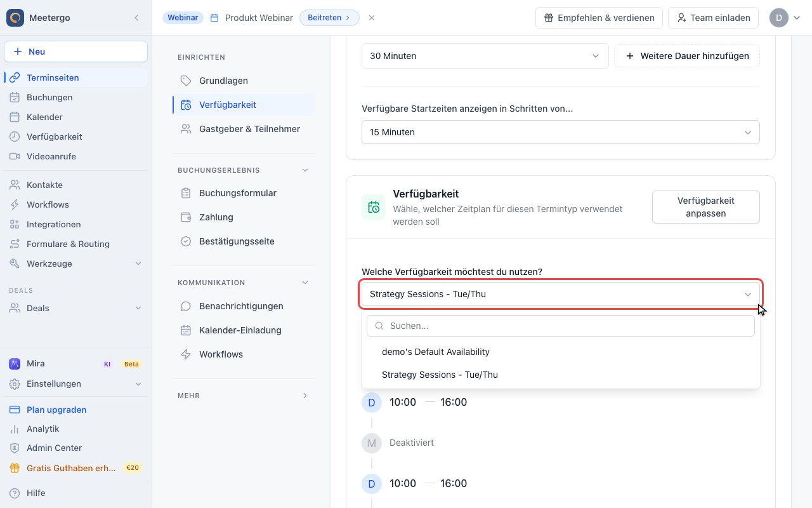Click Verfügbarkeit anpassen button
Screen dimensions: 812x508
point(706,207)
